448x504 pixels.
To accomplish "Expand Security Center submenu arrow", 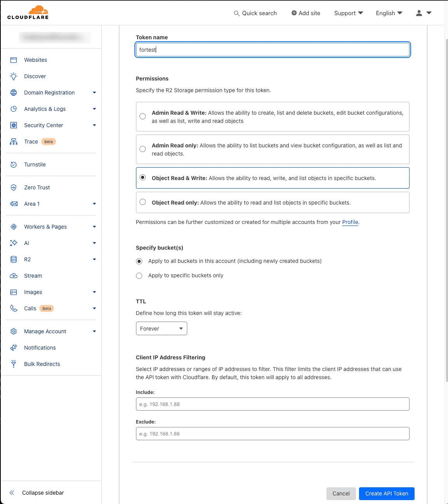I will (94, 125).
